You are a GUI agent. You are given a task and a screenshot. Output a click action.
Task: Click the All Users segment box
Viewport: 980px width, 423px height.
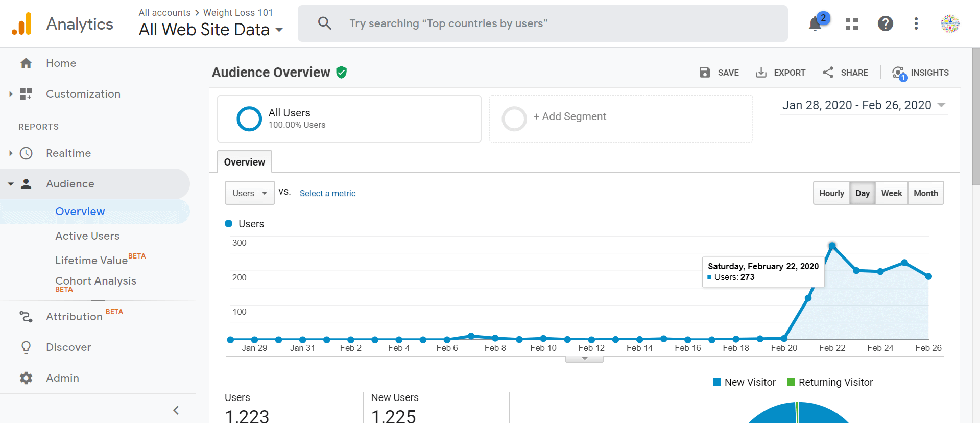(349, 119)
